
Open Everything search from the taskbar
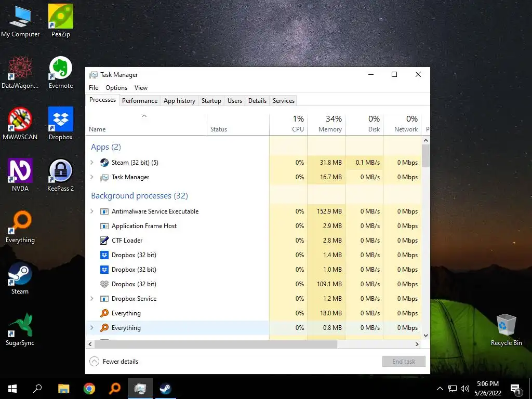tap(115, 389)
